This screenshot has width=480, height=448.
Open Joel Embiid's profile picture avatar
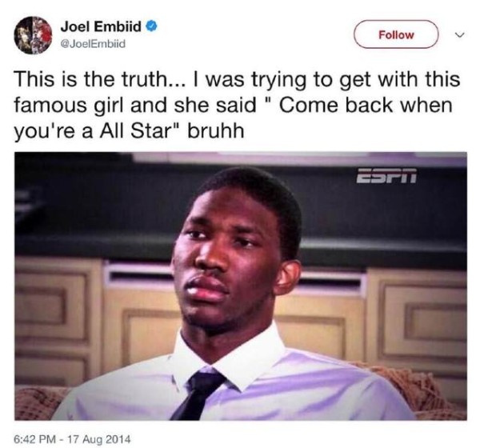[33, 35]
